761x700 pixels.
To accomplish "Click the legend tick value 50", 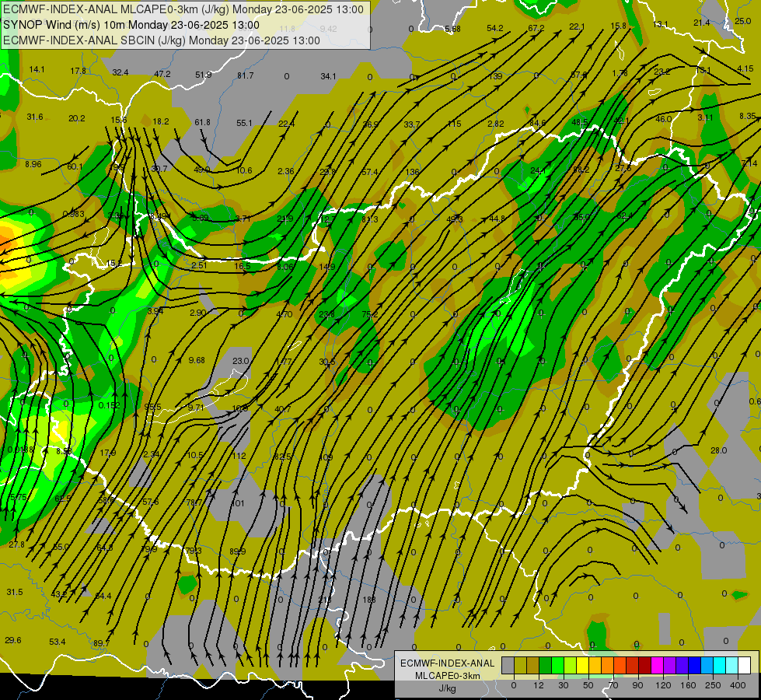I will click(x=588, y=685).
